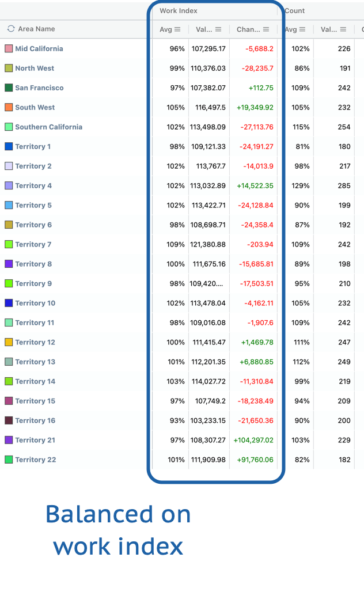Viewport: 364px width, 603px height.
Task: Select the Territory 7 area name
Action: [x=33, y=244]
